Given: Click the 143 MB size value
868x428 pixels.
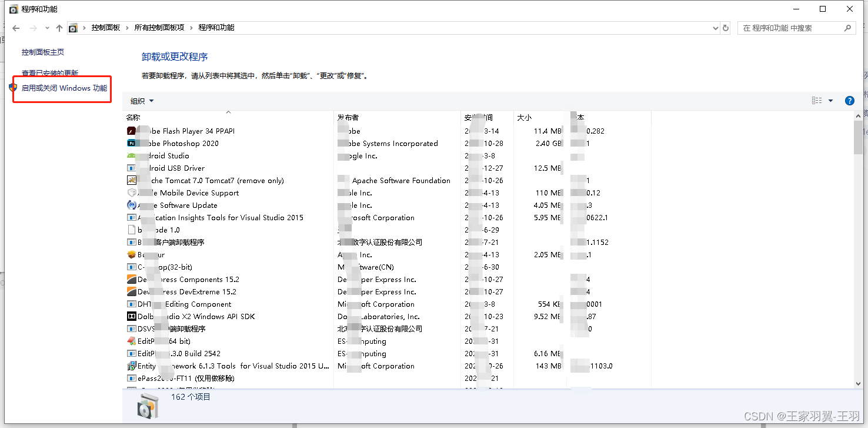Looking at the screenshot, I should pyautogui.click(x=549, y=366).
